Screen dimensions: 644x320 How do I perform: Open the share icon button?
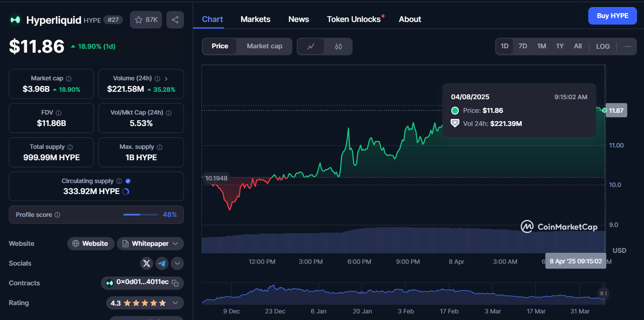click(x=175, y=20)
